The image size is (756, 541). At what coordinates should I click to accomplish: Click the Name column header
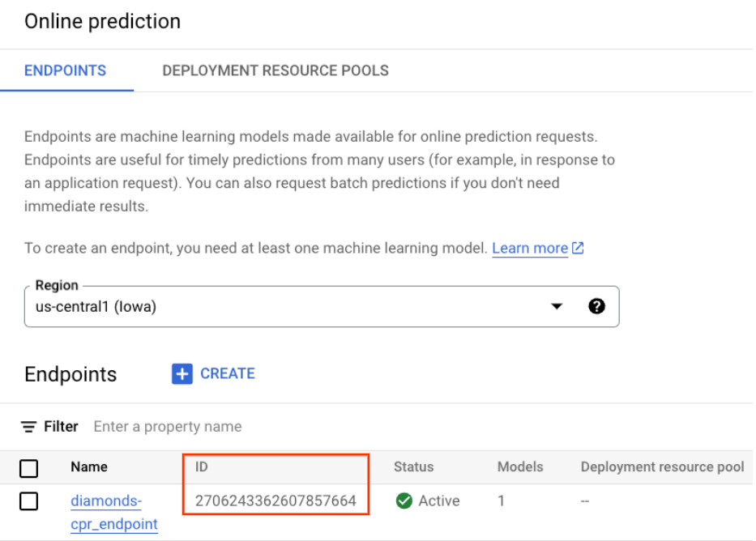click(89, 467)
